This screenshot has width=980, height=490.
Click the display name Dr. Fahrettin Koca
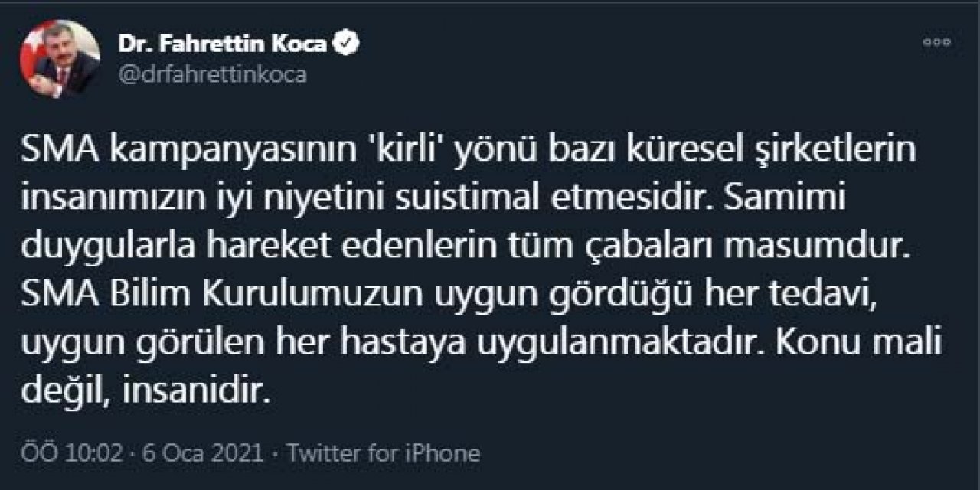(x=222, y=42)
